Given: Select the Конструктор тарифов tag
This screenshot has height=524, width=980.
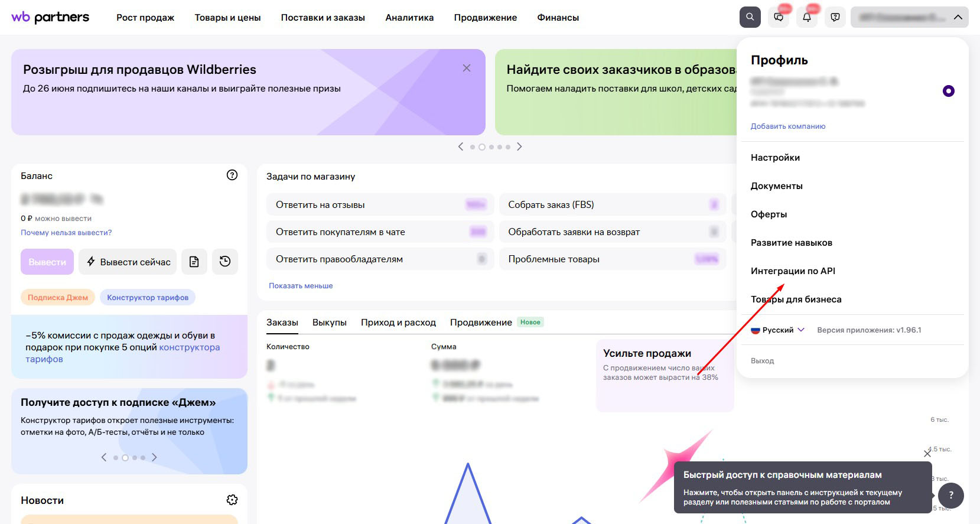Looking at the screenshot, I should click(x=148, y=297).
